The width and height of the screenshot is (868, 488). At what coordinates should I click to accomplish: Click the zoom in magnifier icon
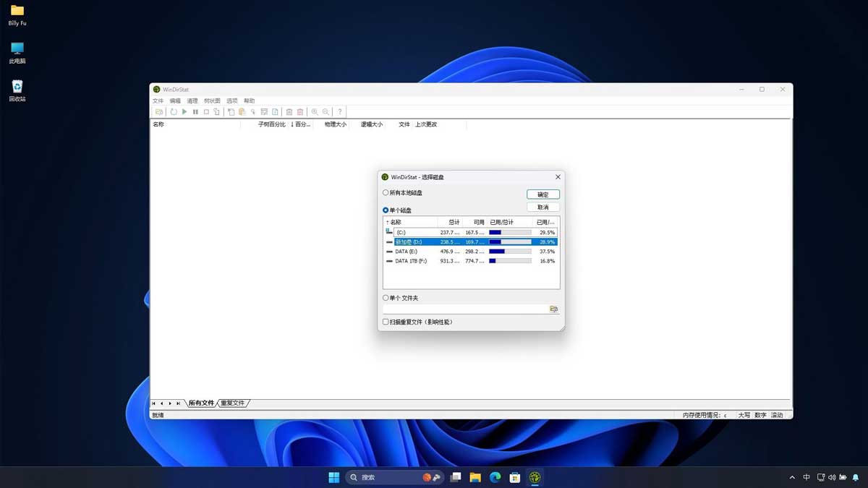tap(315, 112)
